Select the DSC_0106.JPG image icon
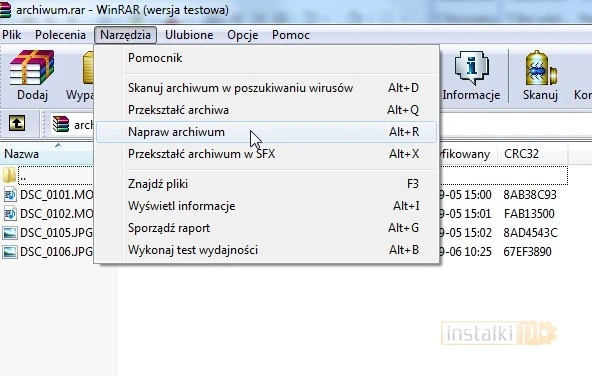This screenshot has height=376, width=592. click(10, 251)
